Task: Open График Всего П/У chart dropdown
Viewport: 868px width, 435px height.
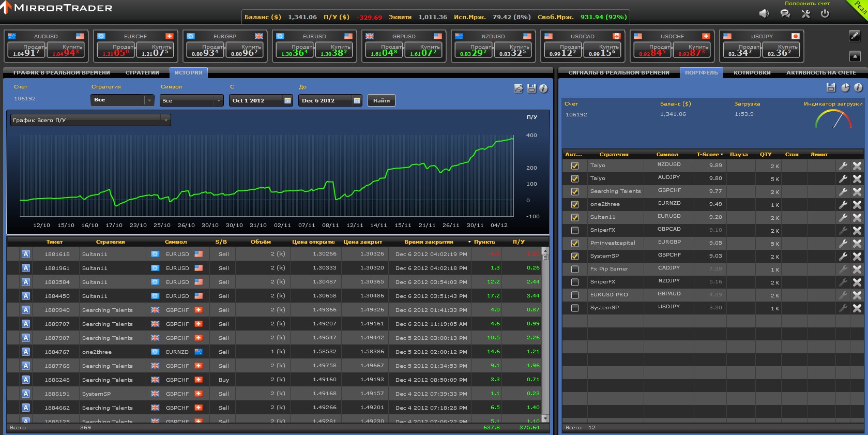Action: tap(90, 120)
